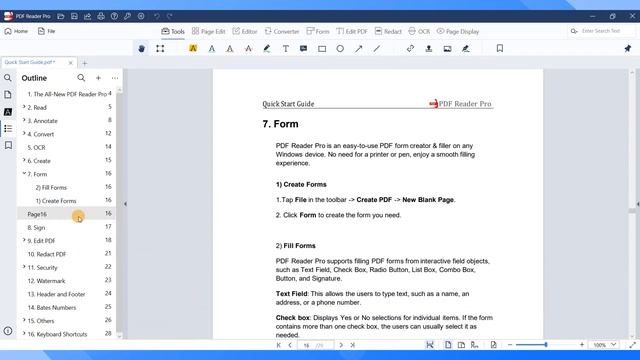Image resolution: width=640 pixels, height=360 pixels.
Task: Select the stamp tool
Action: pos(429,49)
